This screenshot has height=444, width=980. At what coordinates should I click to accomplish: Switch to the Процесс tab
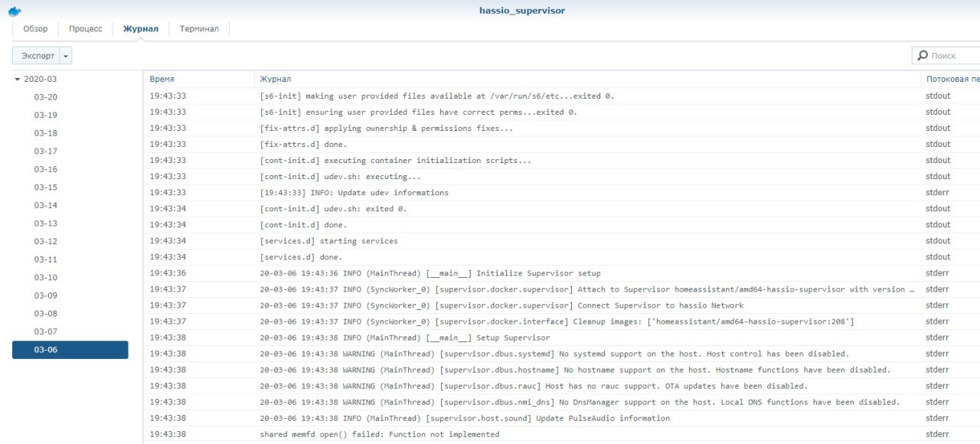[85, 29]
